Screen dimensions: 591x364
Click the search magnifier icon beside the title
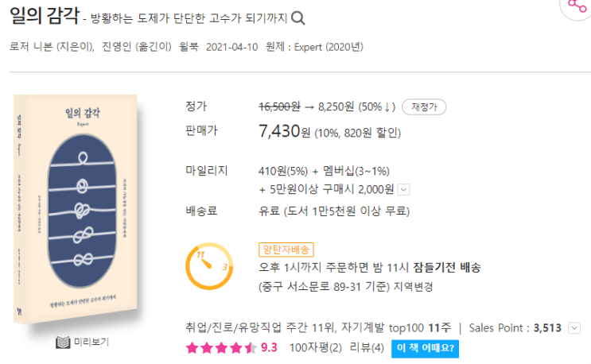tap(298, 18)
